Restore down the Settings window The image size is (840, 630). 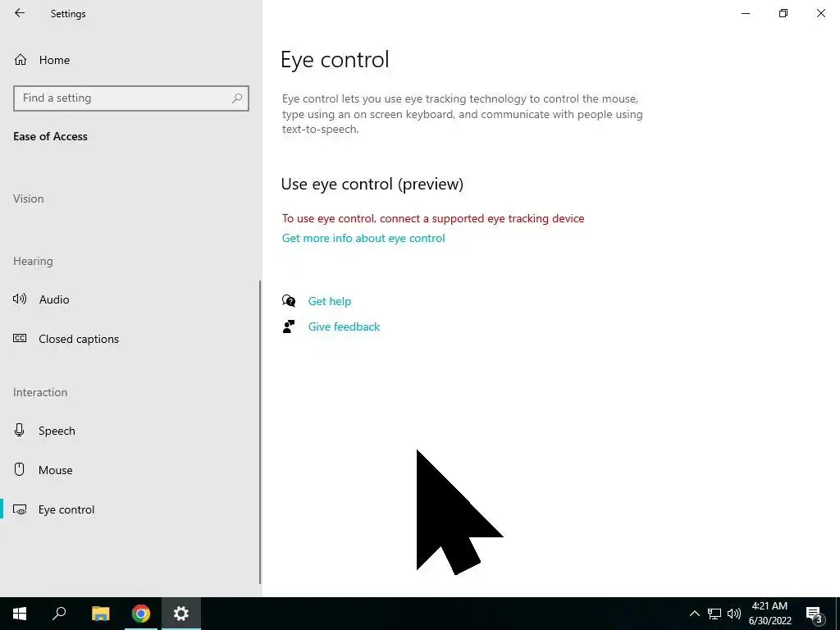click(x=783, y=13)
